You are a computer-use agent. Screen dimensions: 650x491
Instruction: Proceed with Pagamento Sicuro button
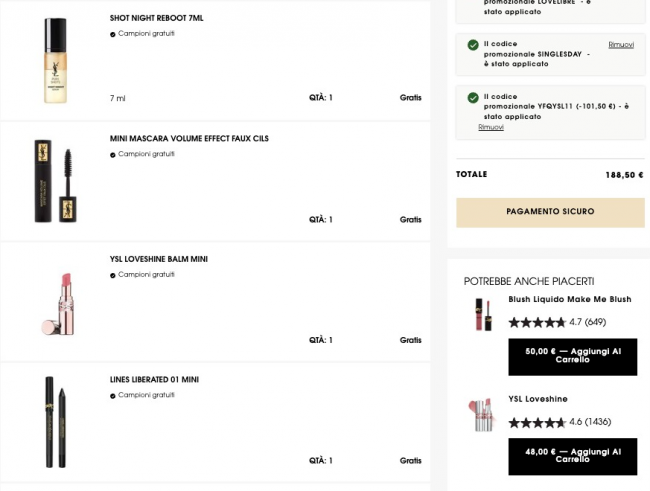tap(550, 212)
